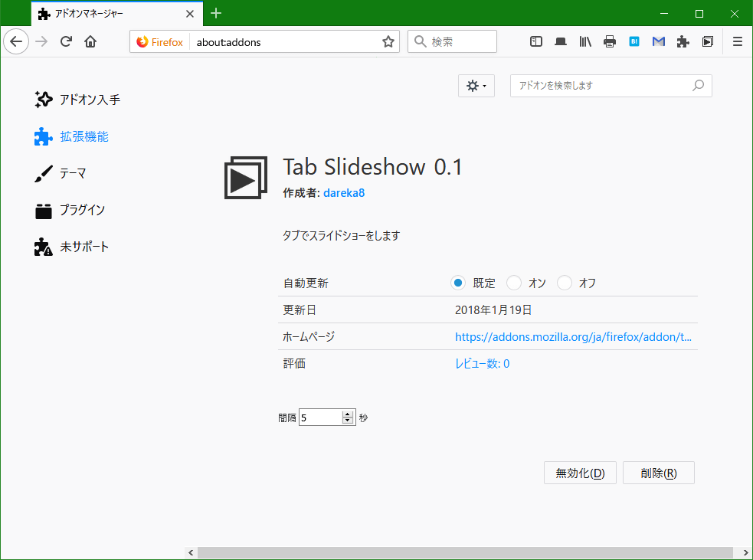This screenshot has height=560, width=753.
Task: Select 既定 auto-update radio option
Action: click(458, 283)
